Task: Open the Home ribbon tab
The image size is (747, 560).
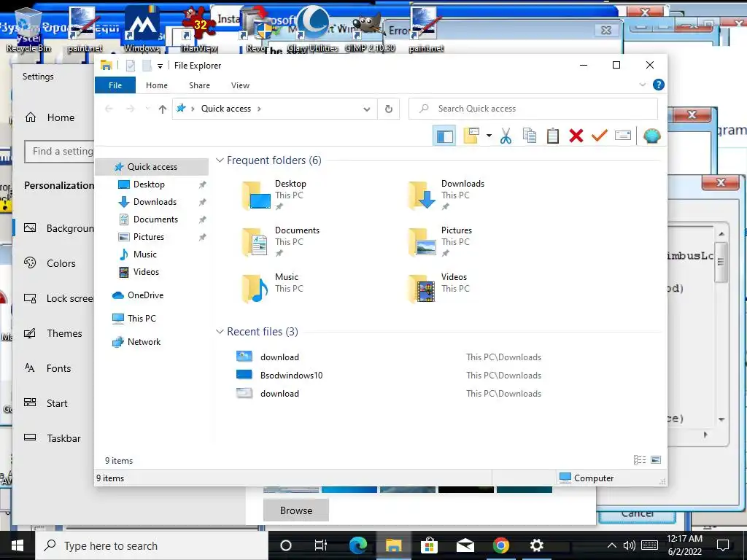Action: click(157, 85)
